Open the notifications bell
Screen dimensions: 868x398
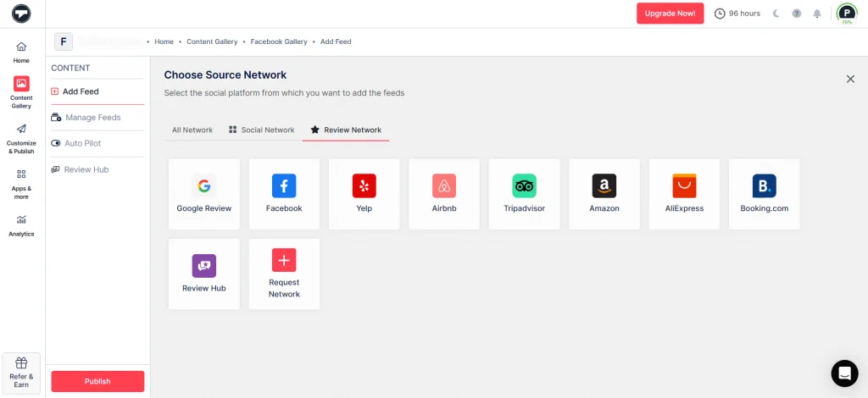[x=817, y=14]
